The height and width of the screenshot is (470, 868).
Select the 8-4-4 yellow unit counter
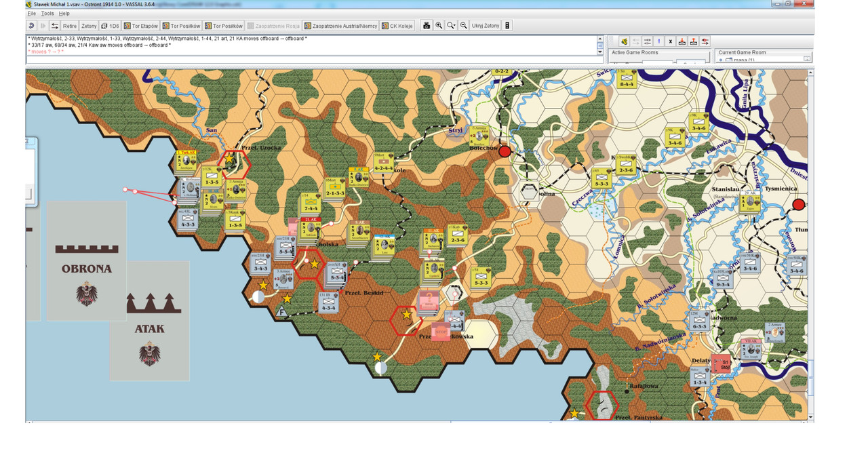click(627, 80)
